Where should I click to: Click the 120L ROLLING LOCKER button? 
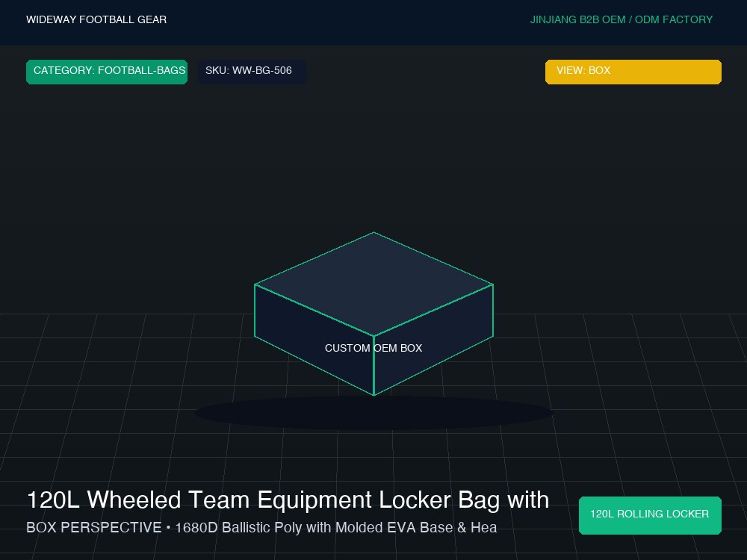click(650, 515)
